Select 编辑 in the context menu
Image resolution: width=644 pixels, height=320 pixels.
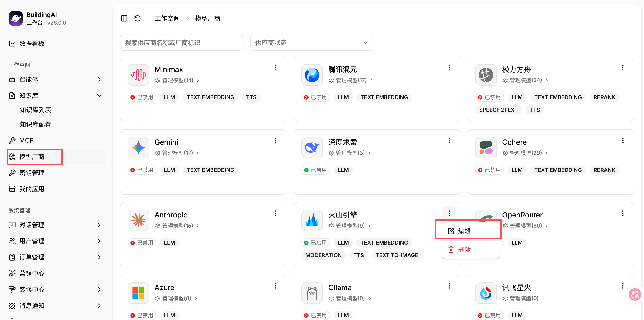471,231
